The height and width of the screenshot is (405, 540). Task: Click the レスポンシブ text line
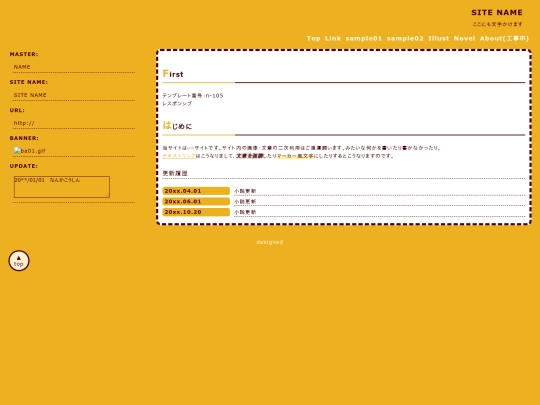click(177, 104)
